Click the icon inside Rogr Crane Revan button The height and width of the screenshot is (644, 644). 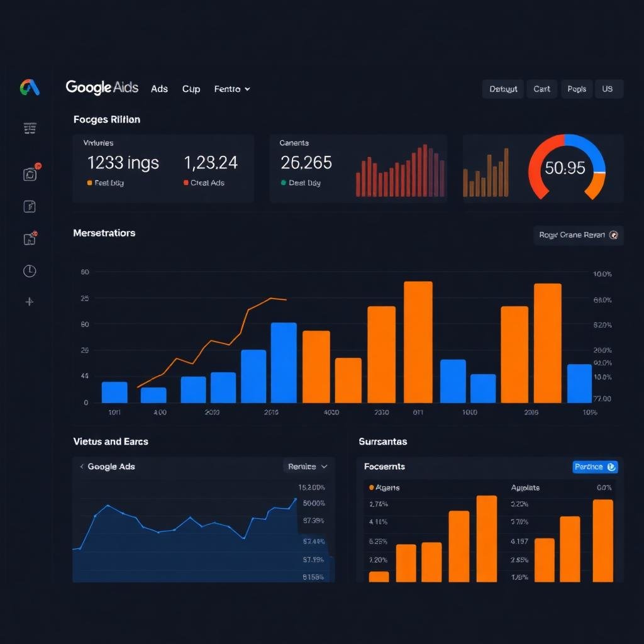click(x=614, y=235)
